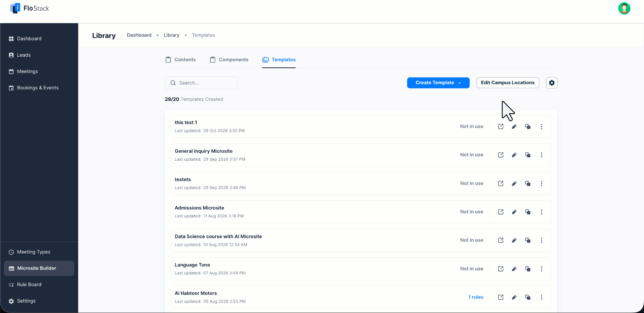Edit the Language Tone template
Viewport: 644px width, 313px height.
(x=514, y=269)
